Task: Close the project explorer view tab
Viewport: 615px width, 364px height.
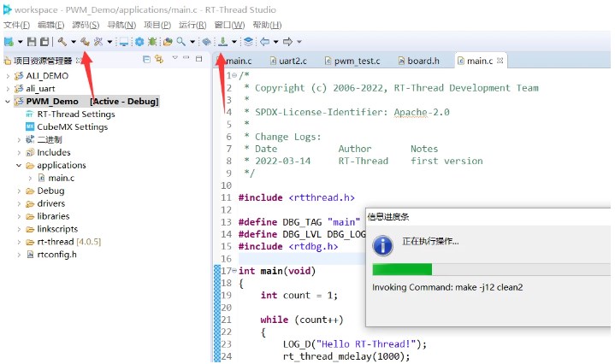Action: click(x=79, y=61)
